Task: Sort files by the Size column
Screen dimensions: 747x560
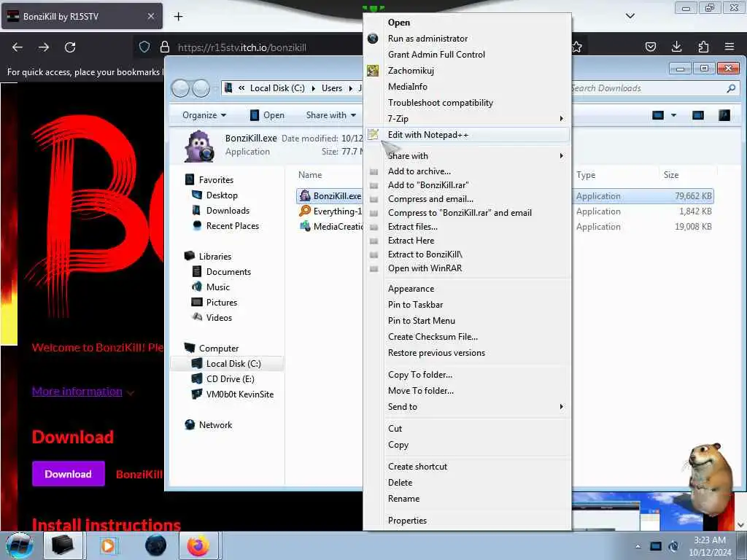Action: (x=671, y=175)
